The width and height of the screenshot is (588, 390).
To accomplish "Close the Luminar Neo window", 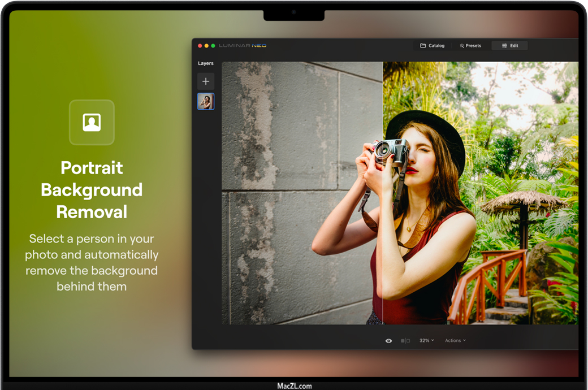I will click(x=200, y=46).
